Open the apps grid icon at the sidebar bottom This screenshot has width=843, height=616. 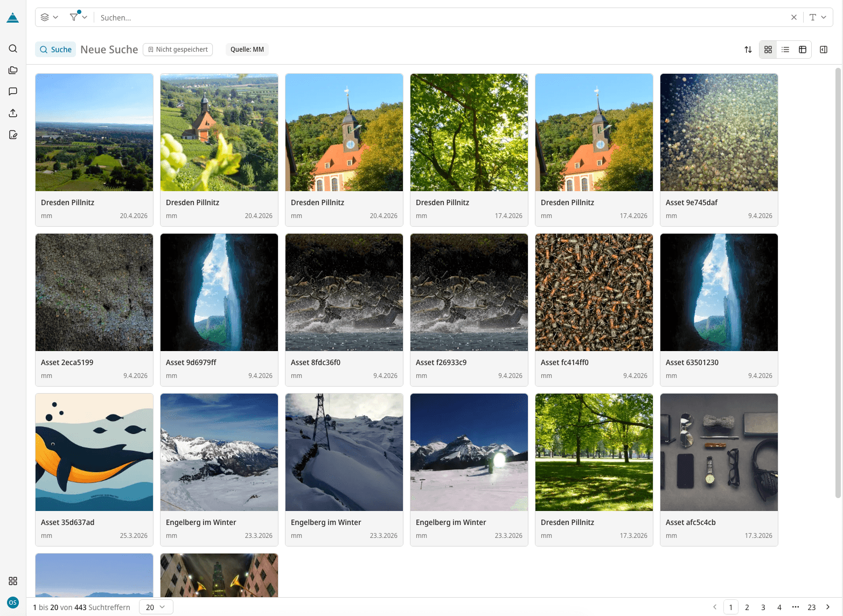pyautogui.click(x=13, y=581)
